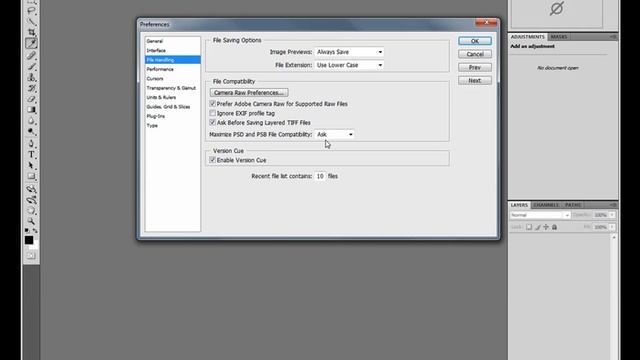Image resolution: width=640 pixels, height=360 pixels.
Task: Switch to the Paths tab
Action: [573, 205]
